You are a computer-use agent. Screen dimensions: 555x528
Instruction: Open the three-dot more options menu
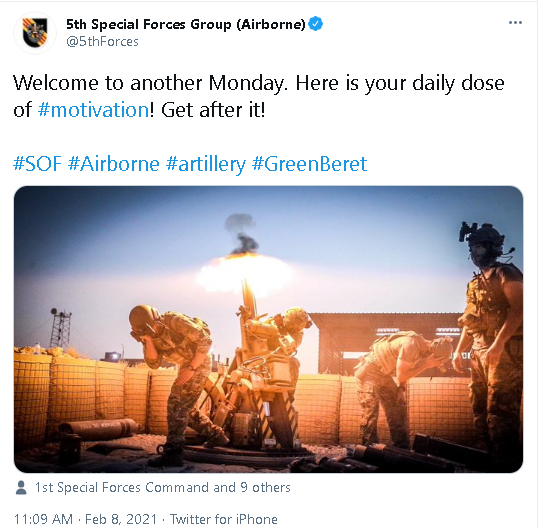[x=515, y=23]
